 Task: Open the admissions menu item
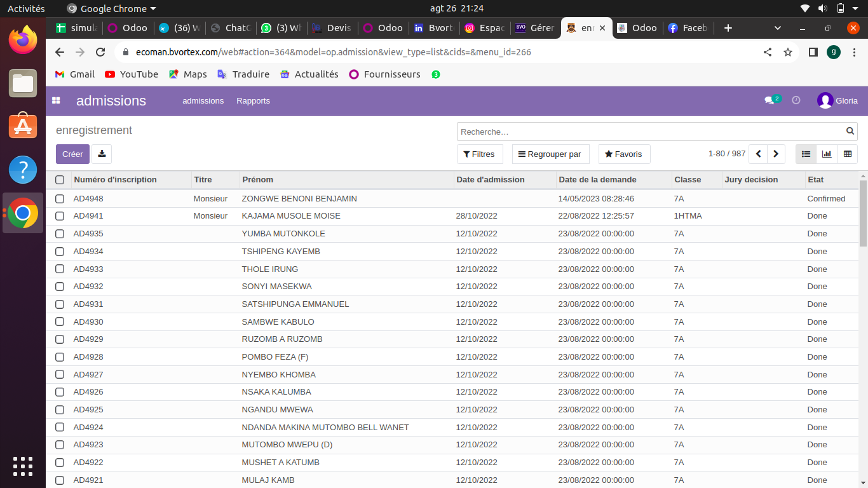click(203, 100)
